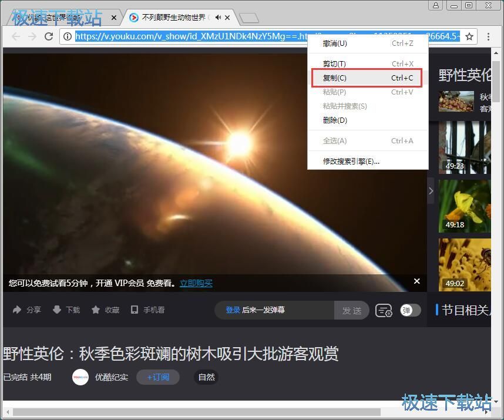
Task: Click the vertical scrollbar up arrow
Action: (496, 53)
